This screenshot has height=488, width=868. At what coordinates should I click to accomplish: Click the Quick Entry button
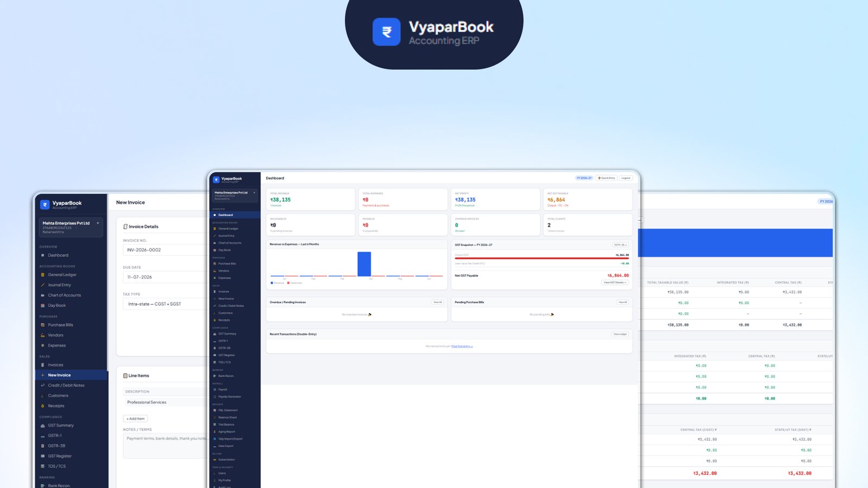pyautogui.click(x=607, y=178)
